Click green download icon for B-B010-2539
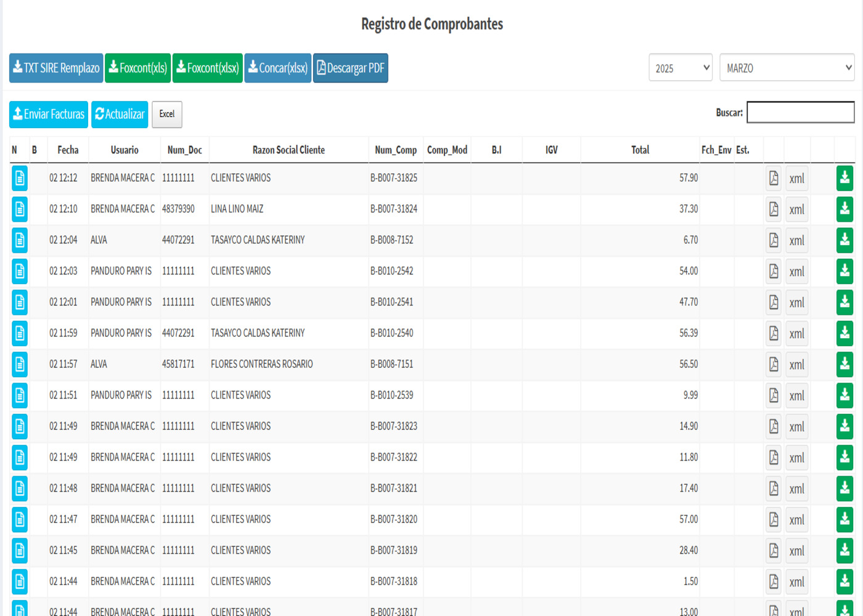Screen dimensions: 863x616 click(845, 395)
